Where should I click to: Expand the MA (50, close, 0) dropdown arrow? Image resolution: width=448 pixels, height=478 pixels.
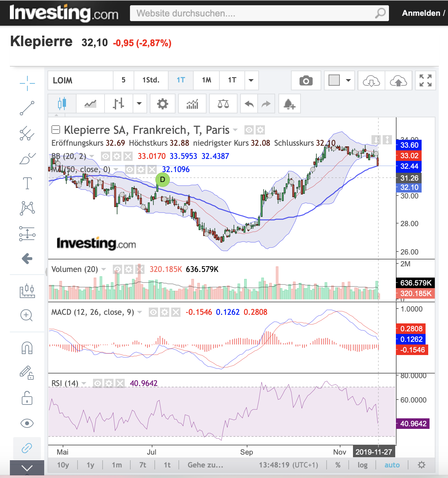tap(116, 169)
